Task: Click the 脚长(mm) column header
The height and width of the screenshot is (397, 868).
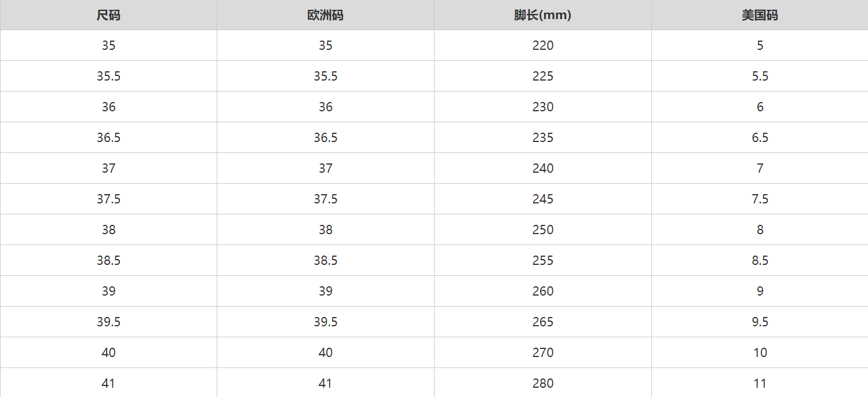Action: click(542, 16)
